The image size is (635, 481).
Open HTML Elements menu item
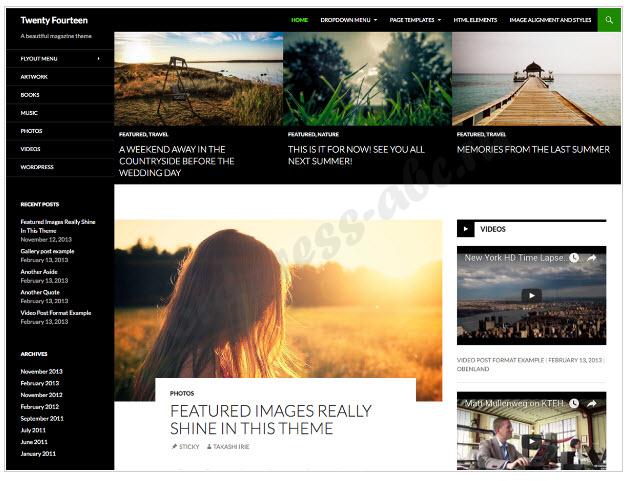[x=475, y=20]
